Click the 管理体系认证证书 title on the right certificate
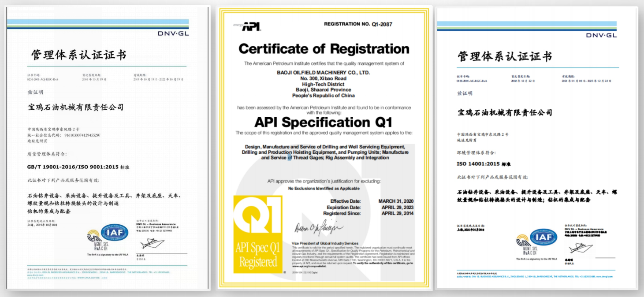This screenshot has height=297, width=644. [x=504, y=56]
